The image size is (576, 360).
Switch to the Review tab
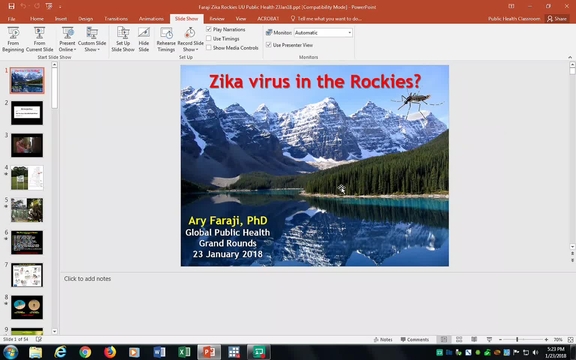(217, 19)
